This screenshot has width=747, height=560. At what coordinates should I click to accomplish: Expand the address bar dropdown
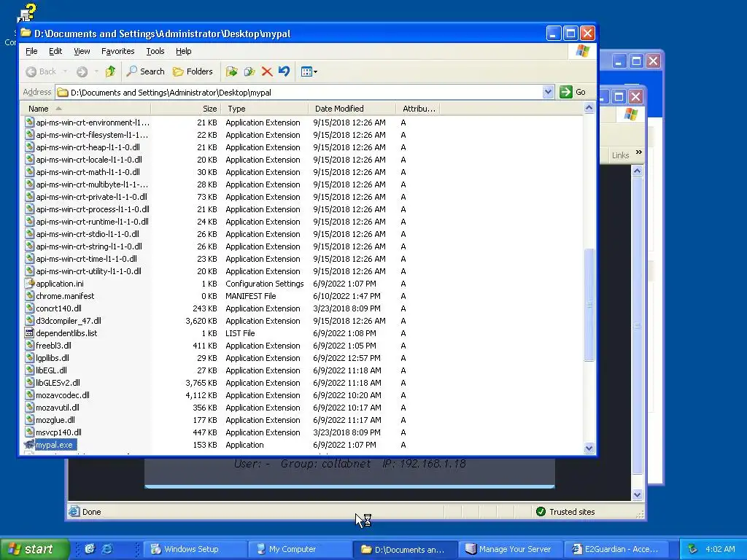point(548,92)
